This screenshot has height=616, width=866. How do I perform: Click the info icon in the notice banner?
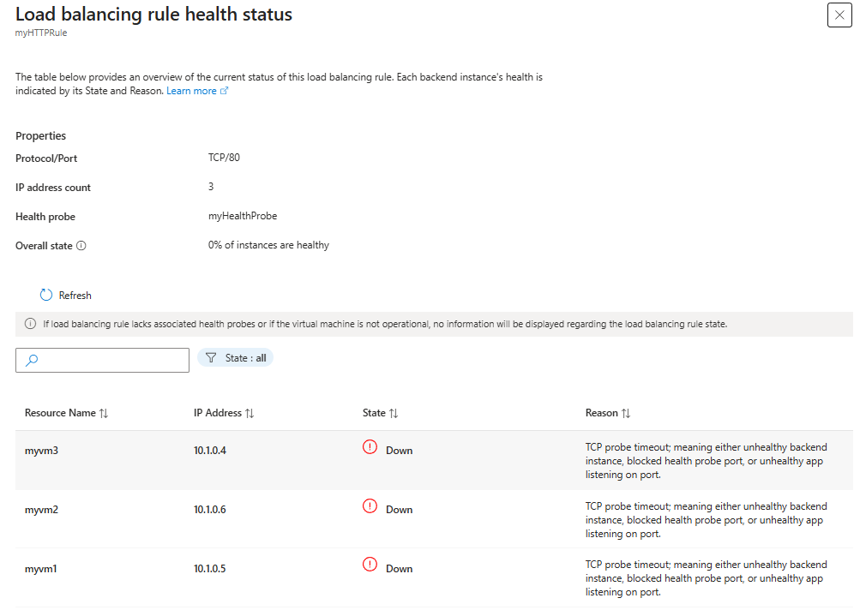(x=30, y=324)
